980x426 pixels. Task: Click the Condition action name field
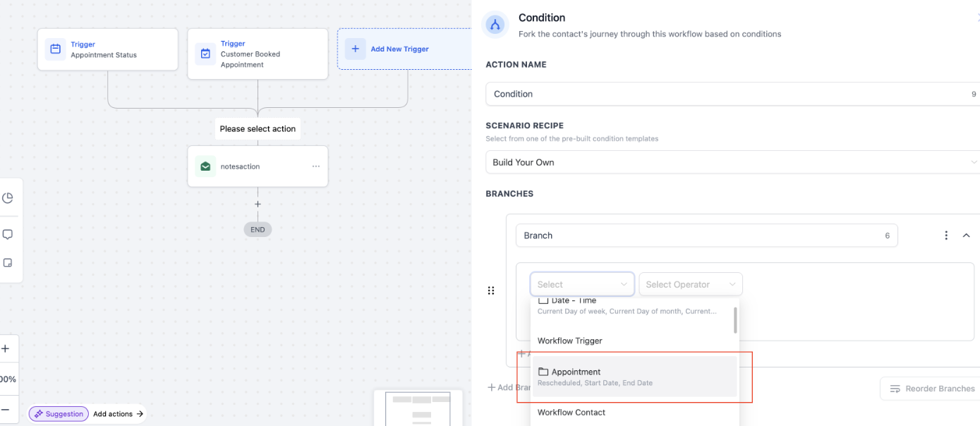tap(727, 94)
